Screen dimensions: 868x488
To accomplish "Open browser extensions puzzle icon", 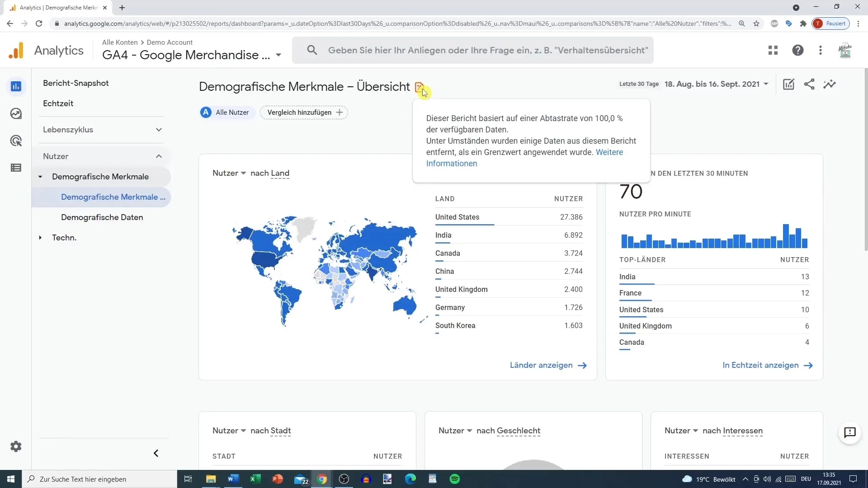I will tap(803, 23).
